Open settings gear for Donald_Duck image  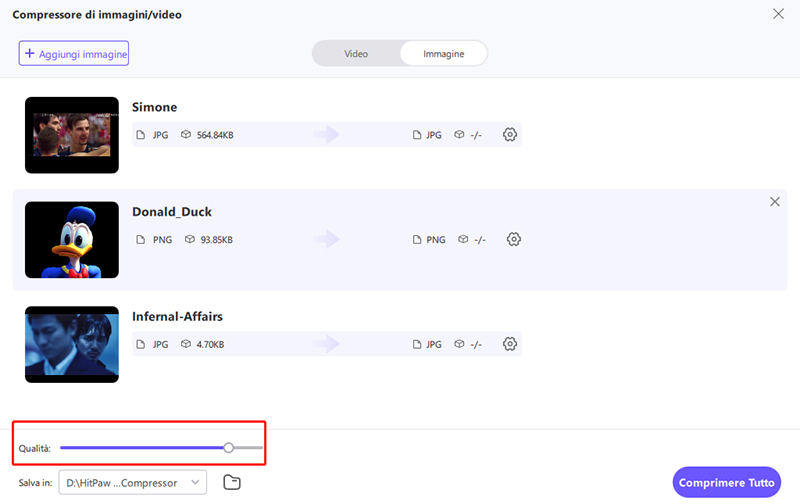pyautogui.click(x=514, y=240)
